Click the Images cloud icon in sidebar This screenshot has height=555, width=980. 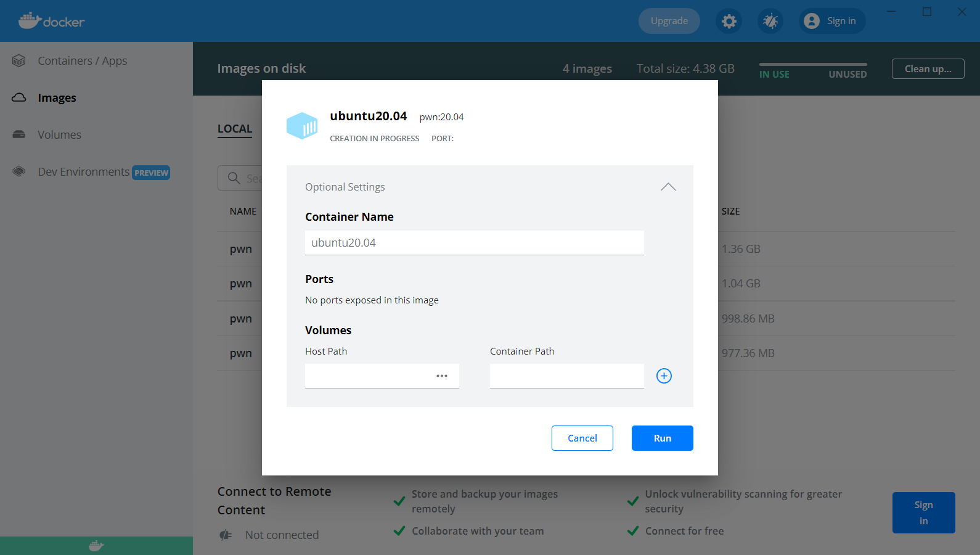(19, 97)
